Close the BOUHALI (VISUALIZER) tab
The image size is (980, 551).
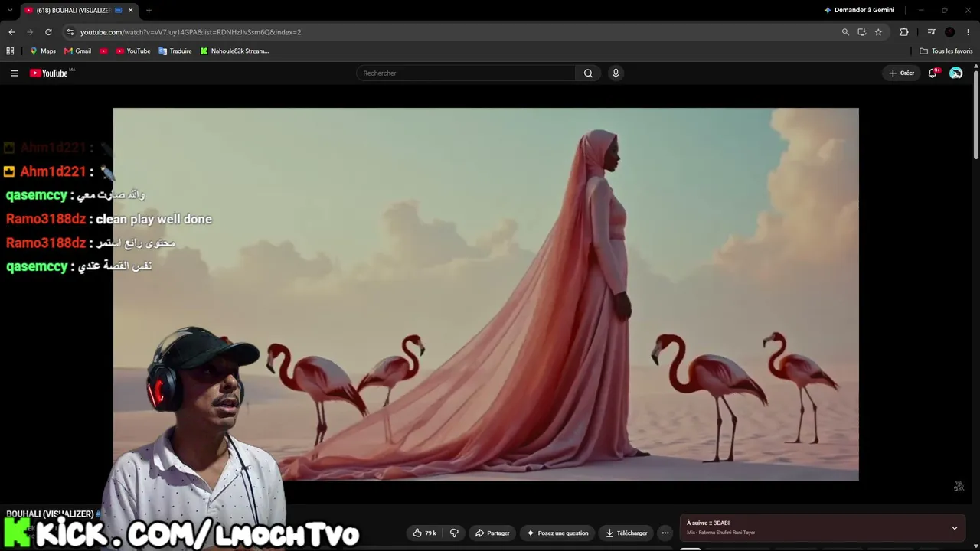coord(130,10)
